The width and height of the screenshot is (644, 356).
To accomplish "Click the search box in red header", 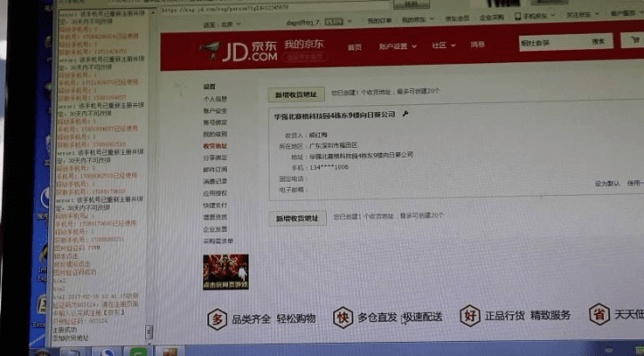I will [553, 43].
